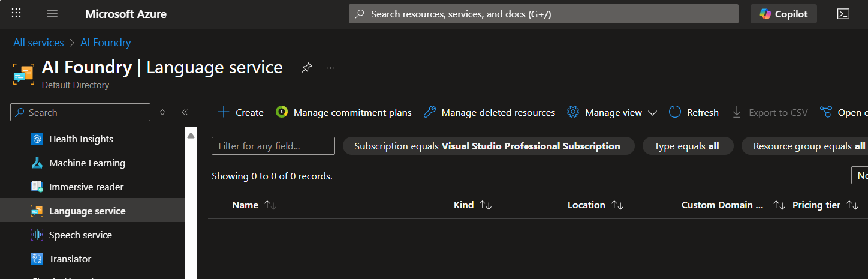Image resolution: width=868 pixels, height=279 pixels.
Task: Sort by the Kind column
Action: pos(464,205)
